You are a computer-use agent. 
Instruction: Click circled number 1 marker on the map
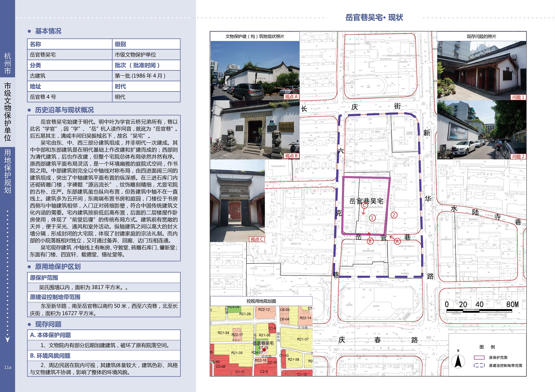coord(372,218)
